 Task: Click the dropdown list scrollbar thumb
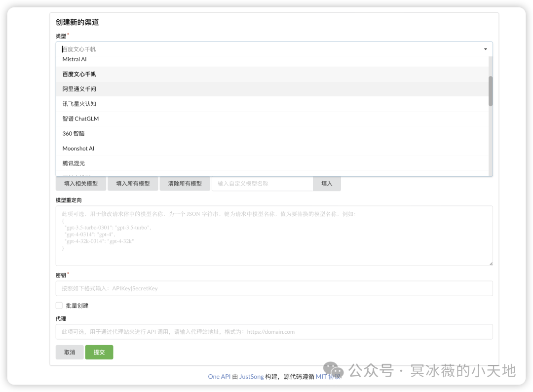tap(491, 91)
